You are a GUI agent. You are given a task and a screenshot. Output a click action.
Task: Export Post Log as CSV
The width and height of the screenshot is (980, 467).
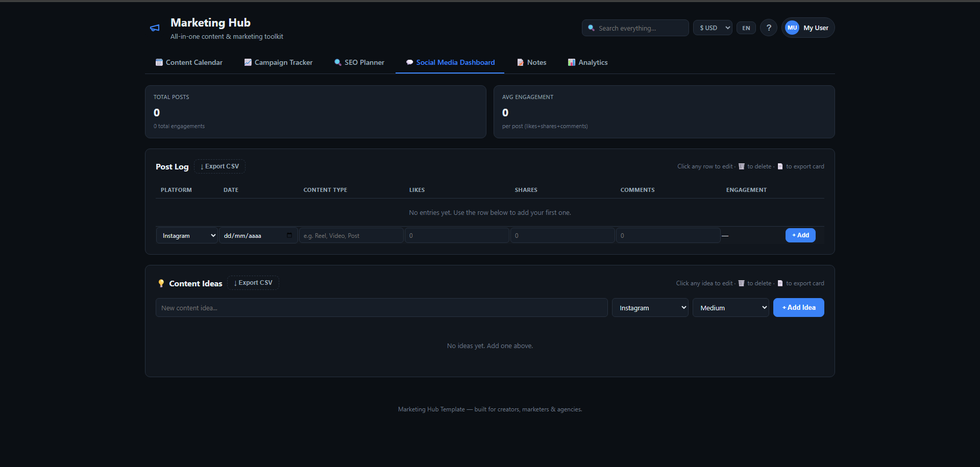point(219,166)
